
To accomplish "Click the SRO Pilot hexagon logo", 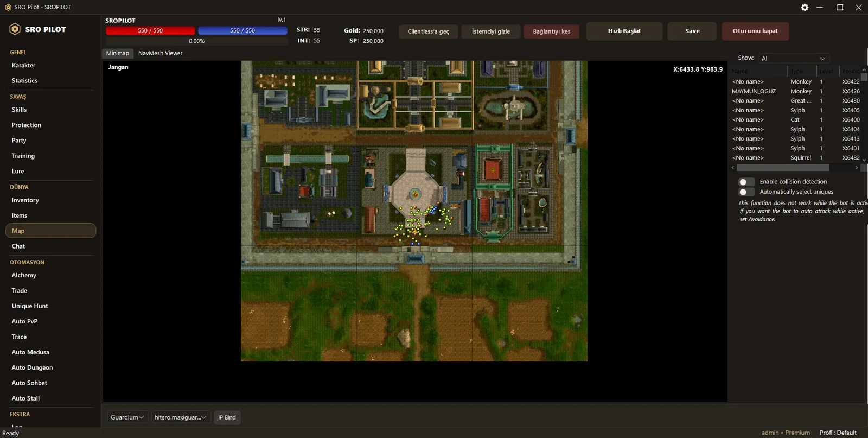I will [15, 29].
